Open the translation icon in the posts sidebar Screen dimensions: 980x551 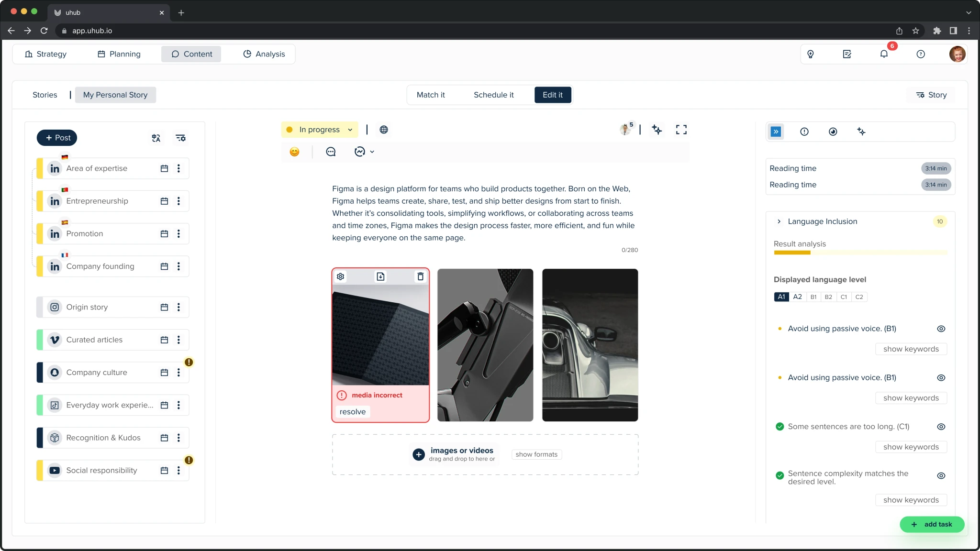156,138
